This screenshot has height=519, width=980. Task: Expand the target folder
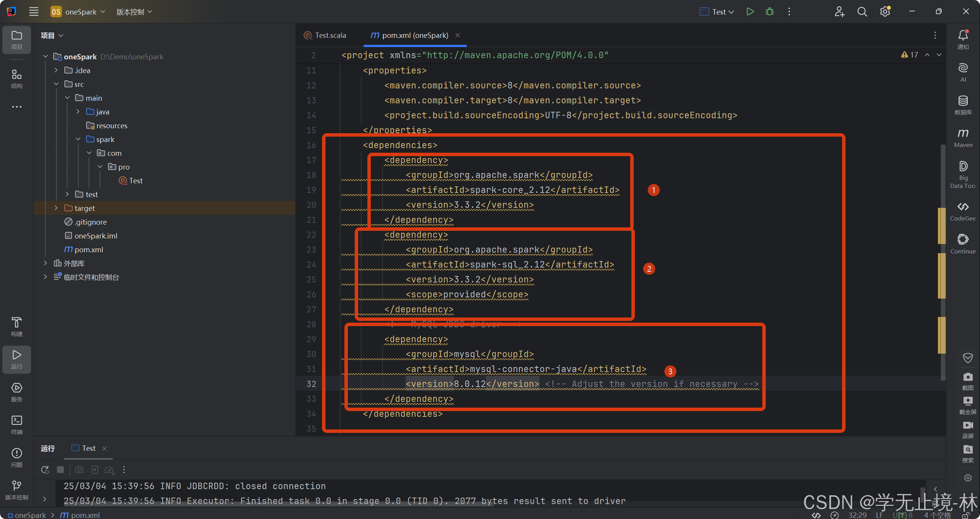[56, 208]
